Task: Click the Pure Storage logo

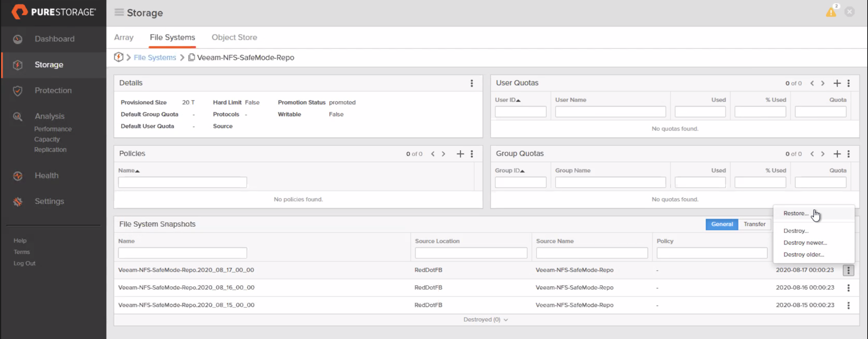Action: pyautogui.click(x=54, y=12)
